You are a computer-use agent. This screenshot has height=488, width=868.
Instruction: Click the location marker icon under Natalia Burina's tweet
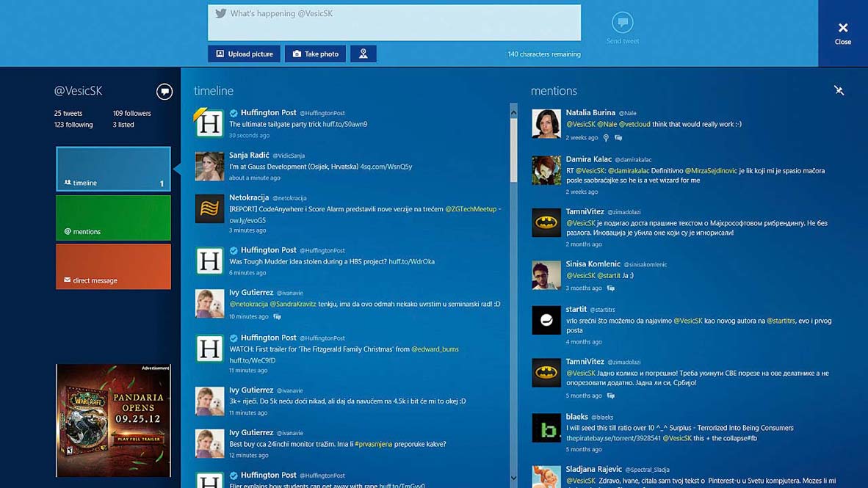click(x=606, y=138)
